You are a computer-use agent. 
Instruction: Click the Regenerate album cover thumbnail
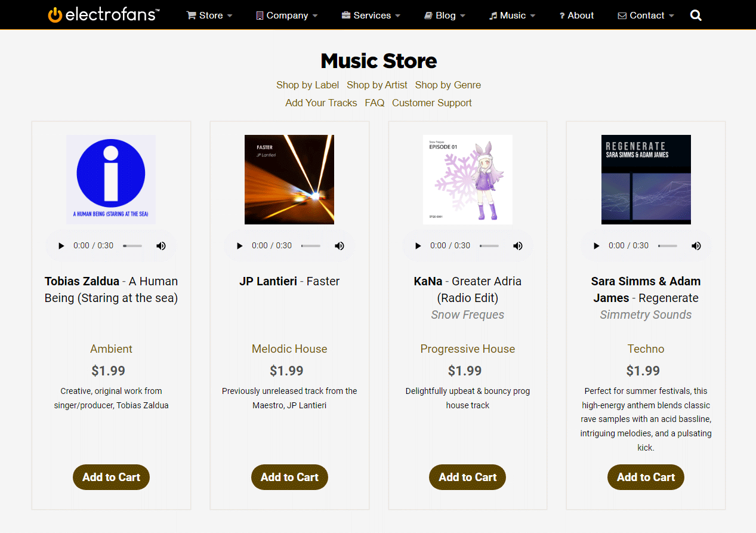pos(646,180)
